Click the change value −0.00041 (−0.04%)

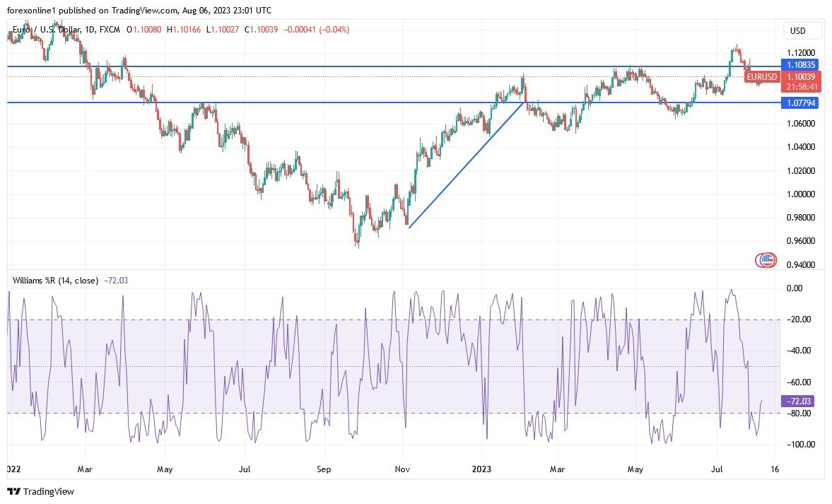point(316,30)
